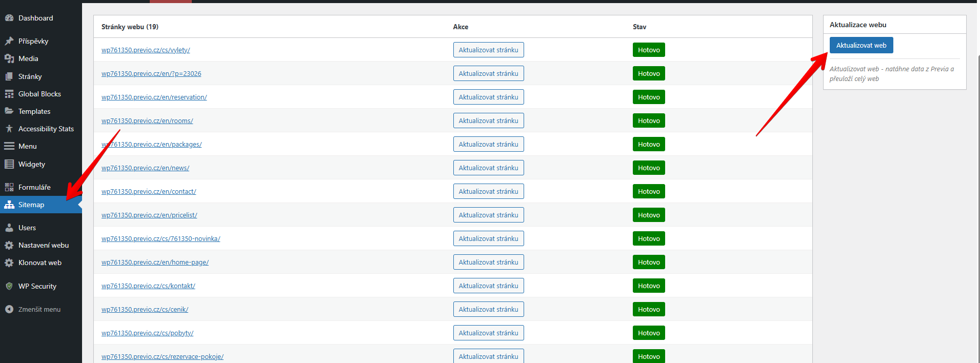Open the en/reservation page link

tap(154, 97)
